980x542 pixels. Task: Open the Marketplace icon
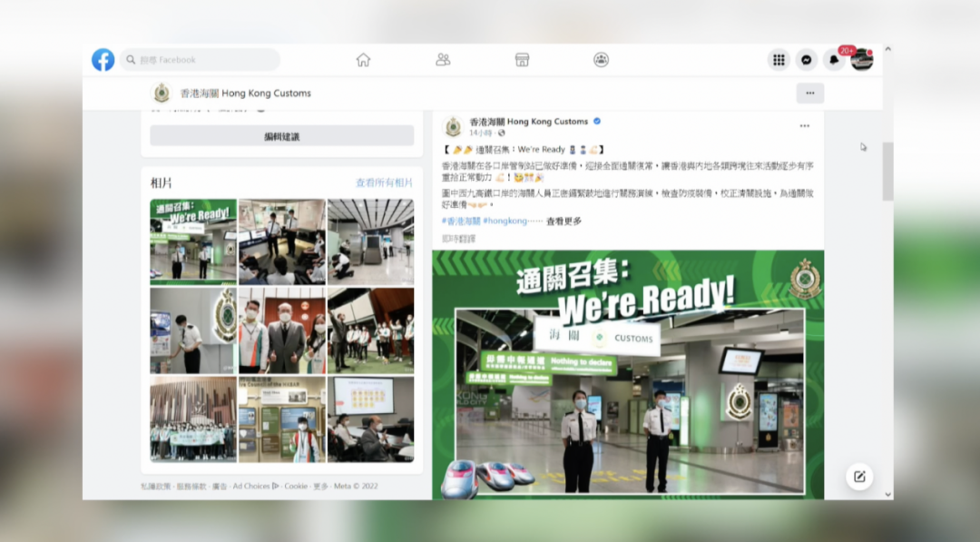(522, 60)
